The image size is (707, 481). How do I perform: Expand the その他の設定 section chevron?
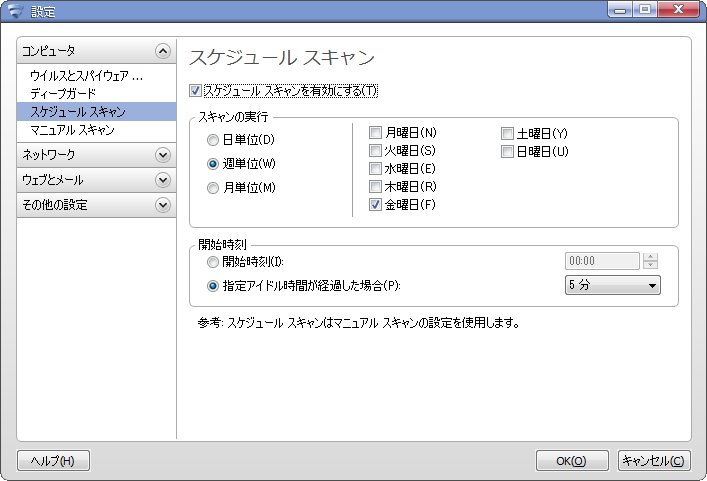tap(163, 205)
